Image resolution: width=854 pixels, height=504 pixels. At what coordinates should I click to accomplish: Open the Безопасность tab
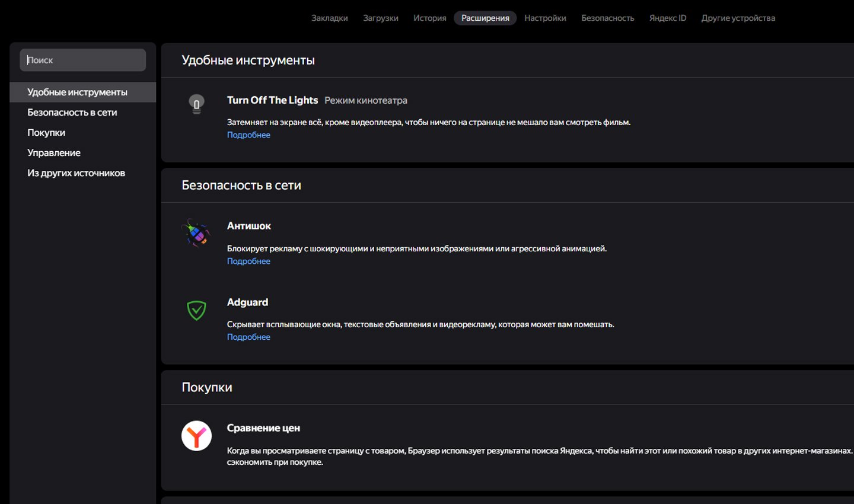pyautogui.click(x=608, y=18)
